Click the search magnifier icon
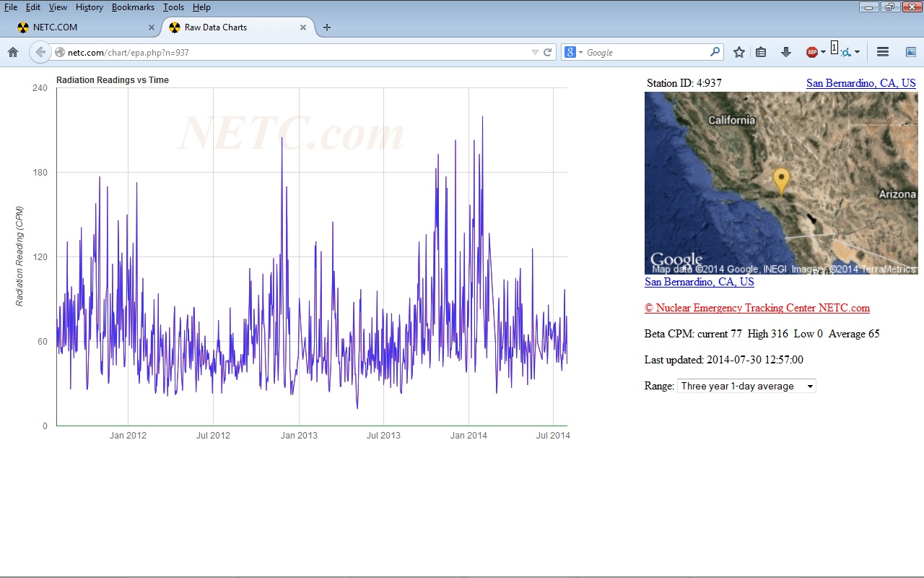The height and width of the screenshot is (578, 924). [x=715, y=52]
